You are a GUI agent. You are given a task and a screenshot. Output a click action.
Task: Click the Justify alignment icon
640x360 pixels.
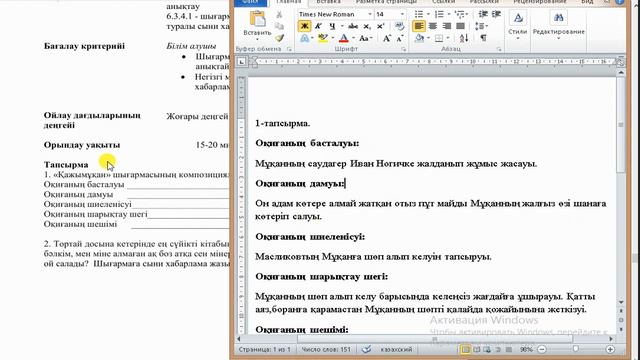(460, 26)
